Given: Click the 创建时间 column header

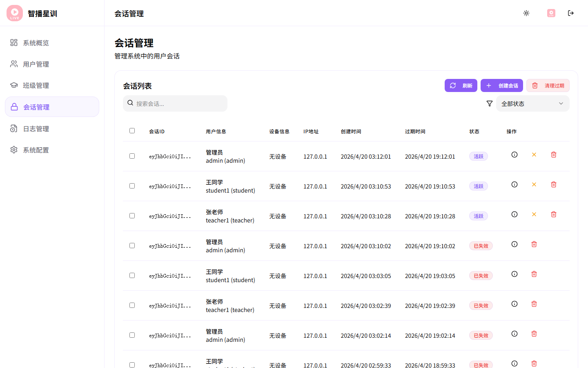Looking at the screenshot, I should 351,132.
